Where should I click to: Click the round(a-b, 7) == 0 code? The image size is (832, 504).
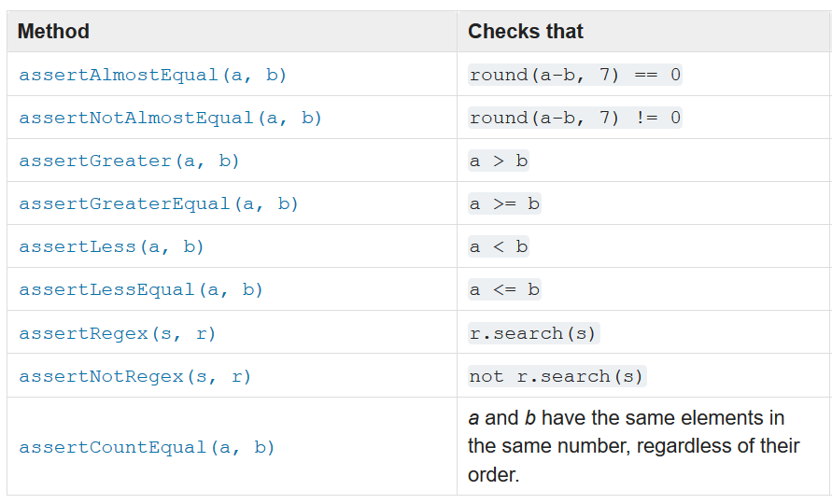[574, 75]
